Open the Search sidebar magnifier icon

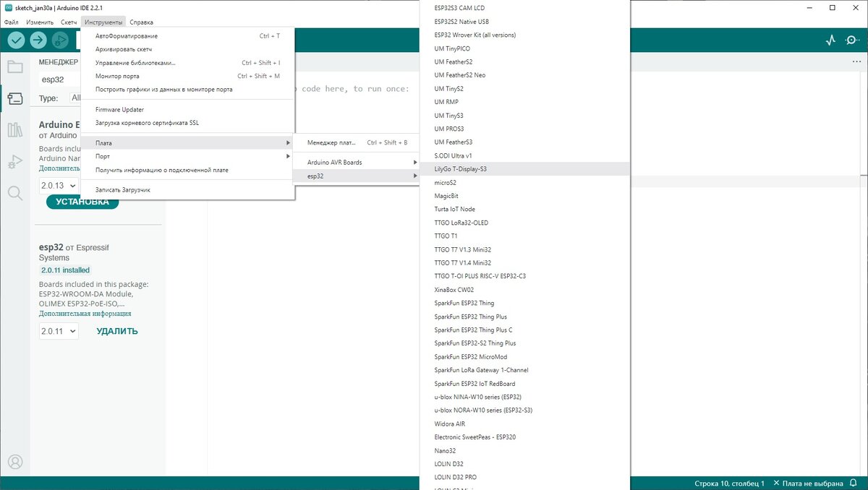coord(14,192)
